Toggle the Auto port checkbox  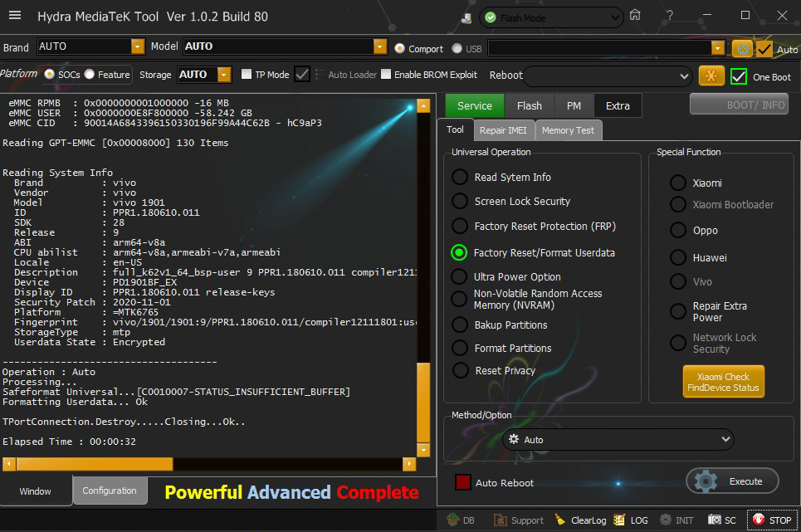pyautogui.click(x=764, y=49)
